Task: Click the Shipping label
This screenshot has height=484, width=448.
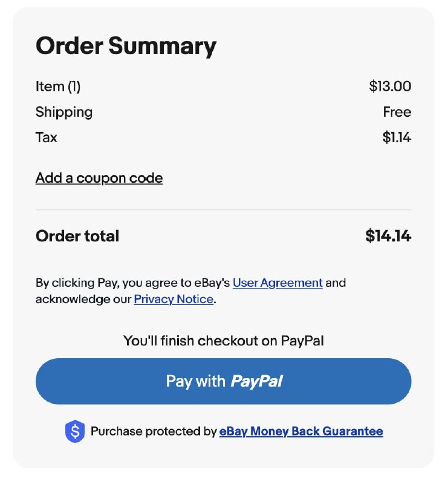Action: click(x=64, y=113)
